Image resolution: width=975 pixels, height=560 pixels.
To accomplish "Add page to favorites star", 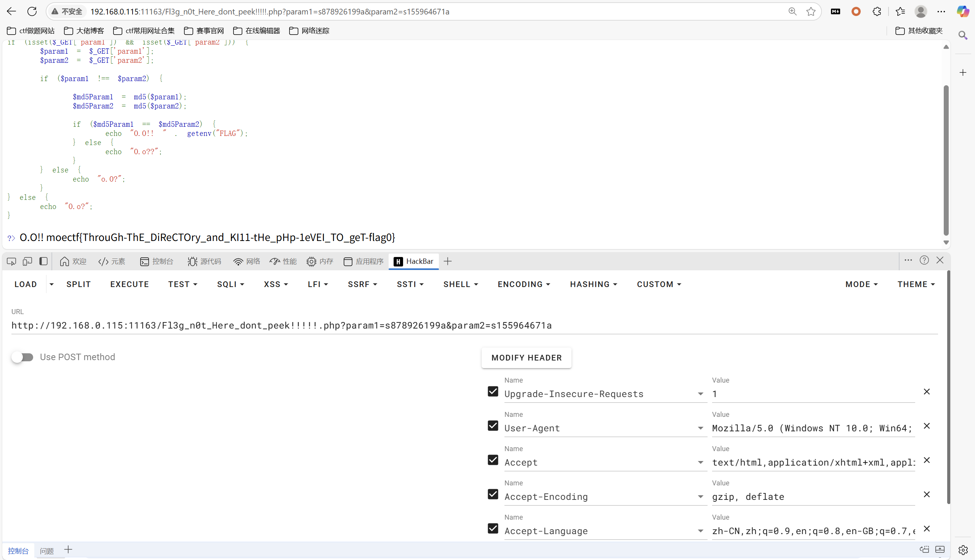I will coord(811,11).
